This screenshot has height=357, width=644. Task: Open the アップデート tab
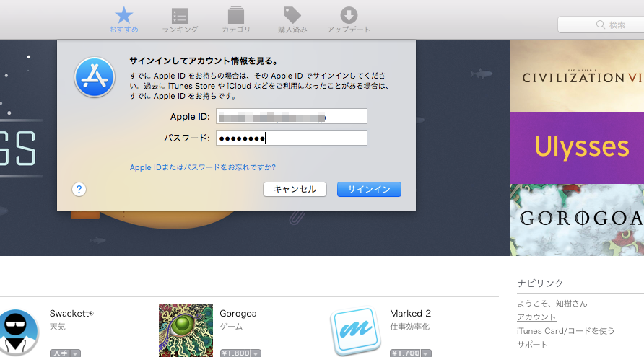point(349,19)
